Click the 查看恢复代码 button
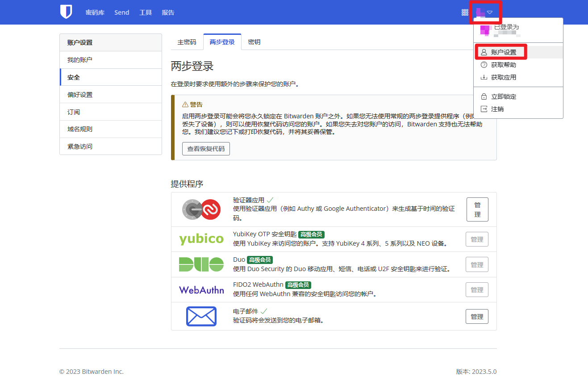Viewport: 588px width, 385px height. [206, 149]
